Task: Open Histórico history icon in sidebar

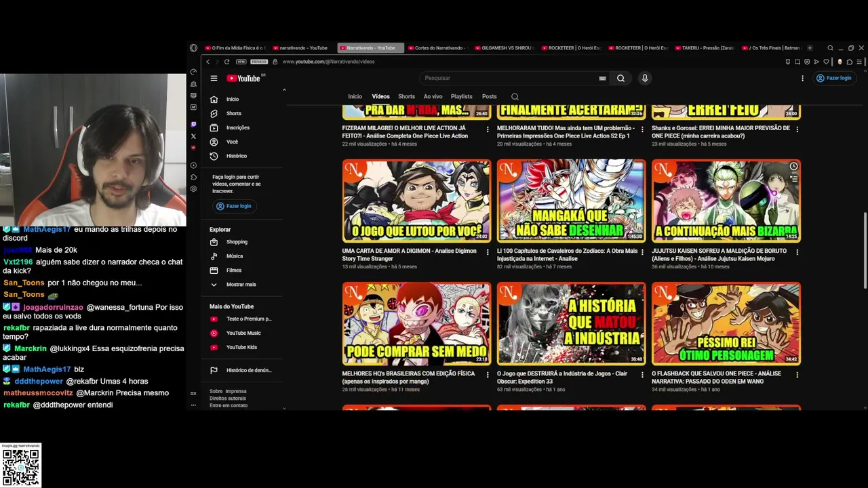Action: point(214,157)
